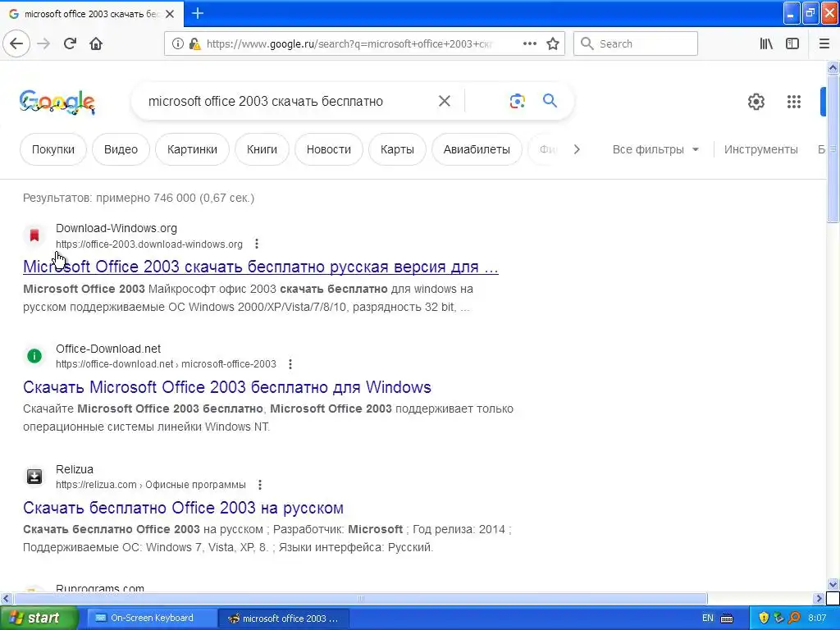
Task: Open the browser home page
Action: 96,43
